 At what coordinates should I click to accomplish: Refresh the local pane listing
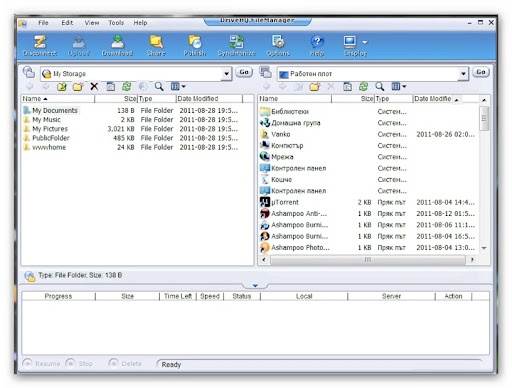pos(363,87)
